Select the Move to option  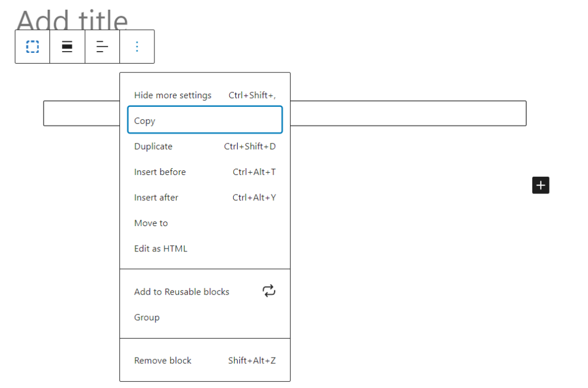pos(151,223)
